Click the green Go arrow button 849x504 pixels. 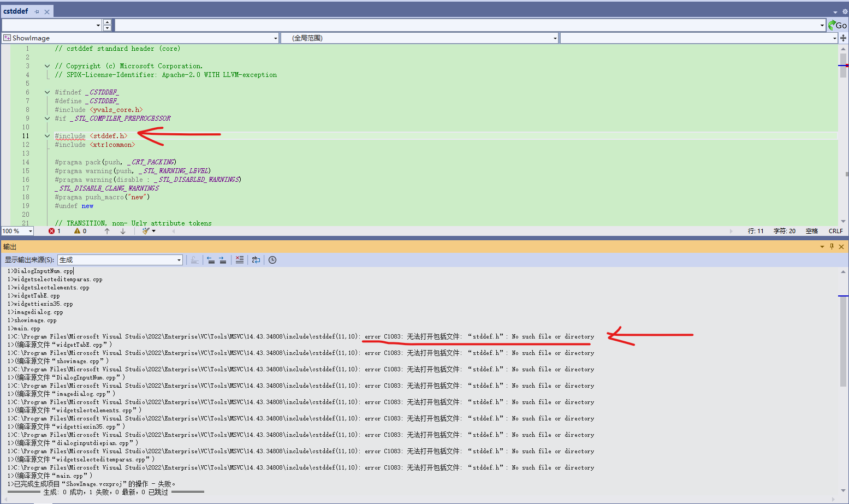click(x=837, y=25)
